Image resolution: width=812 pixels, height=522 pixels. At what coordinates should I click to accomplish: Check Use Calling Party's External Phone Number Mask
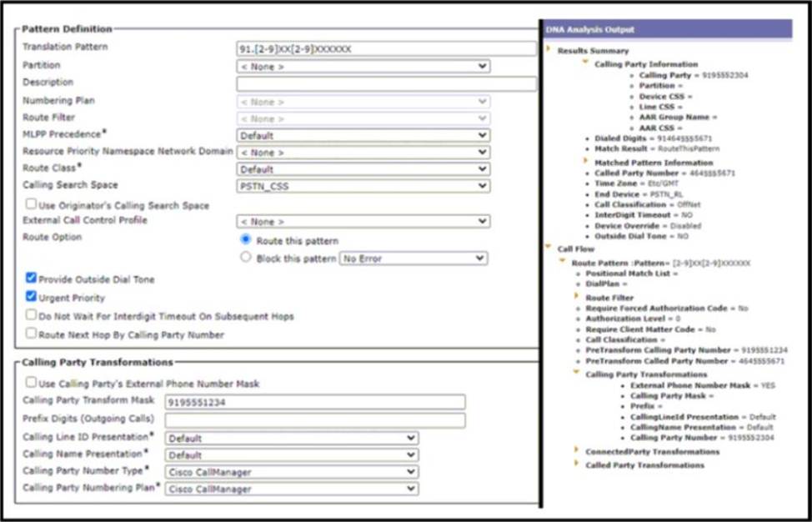(31, 383)
